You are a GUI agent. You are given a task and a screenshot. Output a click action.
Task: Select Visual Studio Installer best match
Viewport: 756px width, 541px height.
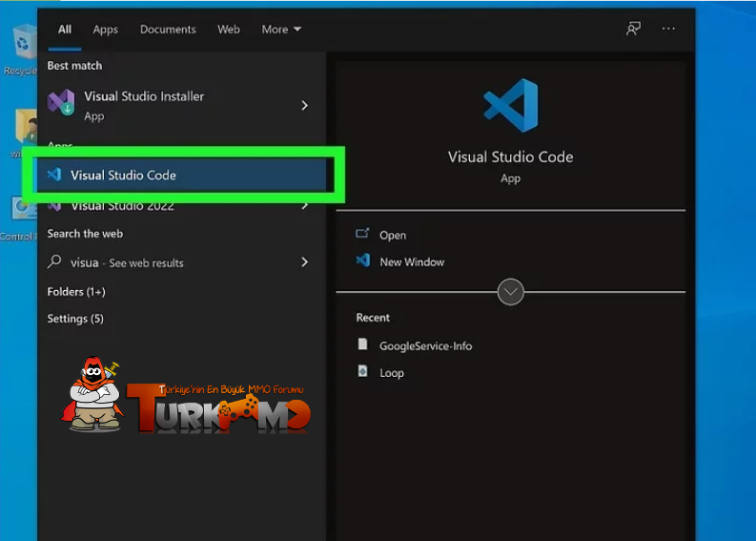pyautogui.click(x=182, y=105)
